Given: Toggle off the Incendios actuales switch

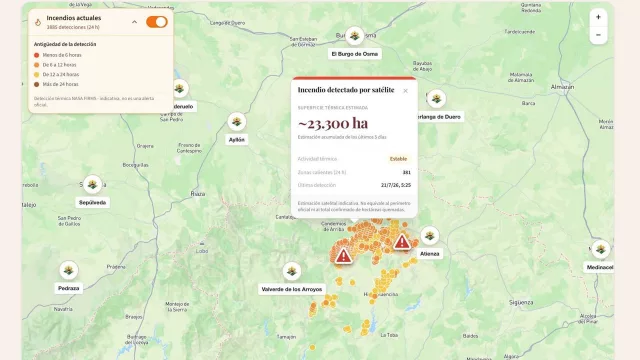Looking at the screenshot, I should pos(157,22).
